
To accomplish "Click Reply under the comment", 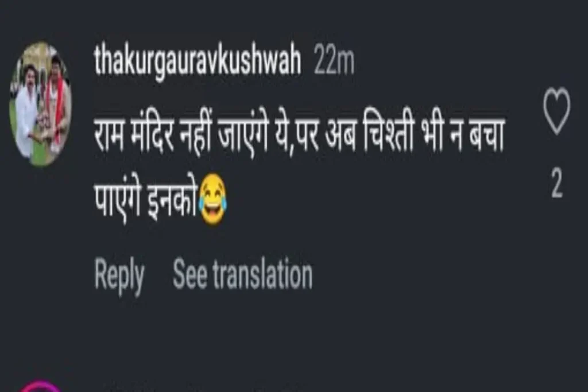I will 119,275.
